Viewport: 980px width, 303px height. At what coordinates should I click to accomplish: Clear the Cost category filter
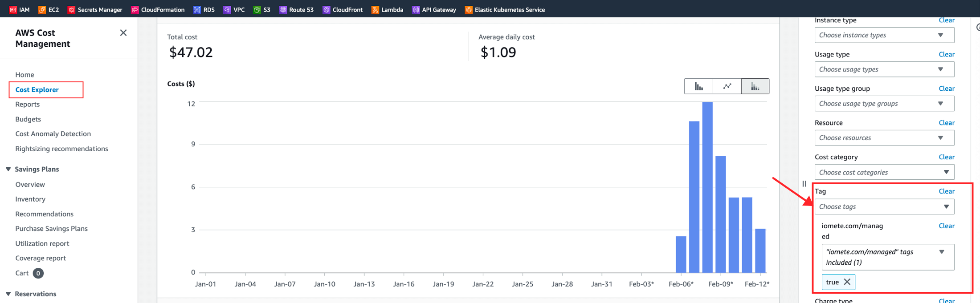click(x=947, y=157)
